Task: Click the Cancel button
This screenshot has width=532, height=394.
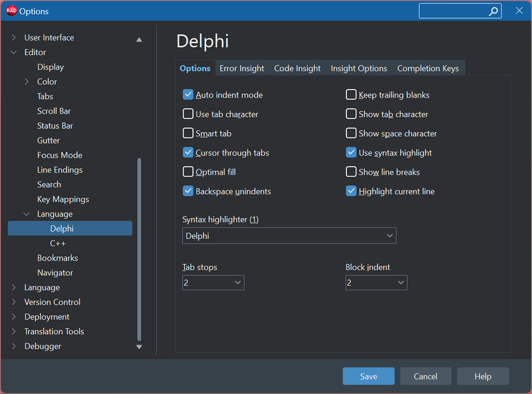Action: click(x=426, y=376)
